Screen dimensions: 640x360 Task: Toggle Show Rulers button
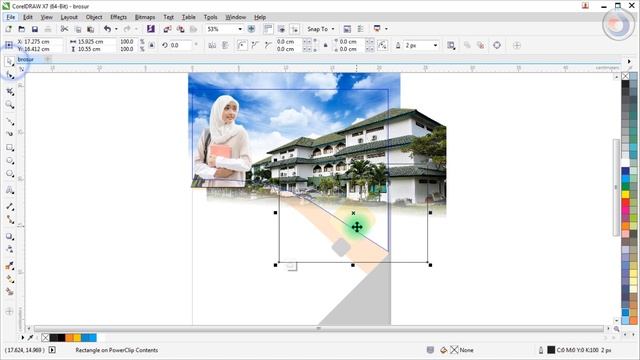268,29
